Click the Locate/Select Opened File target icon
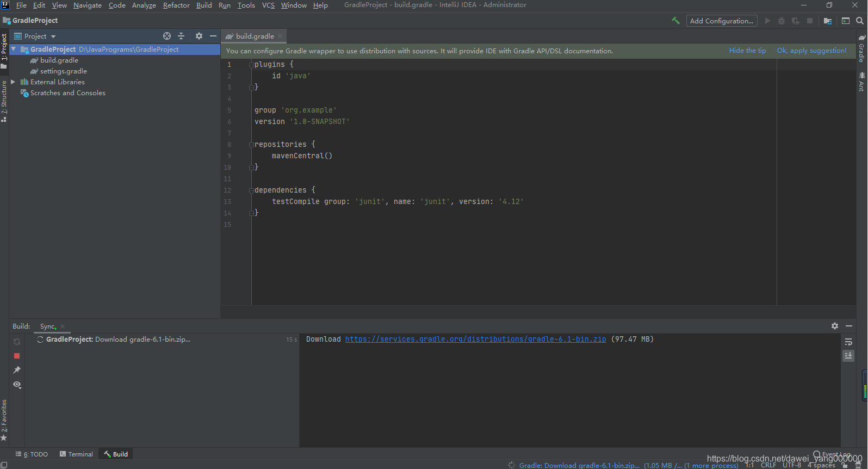The width and height of the screenshot is (868, 469). 167,36
